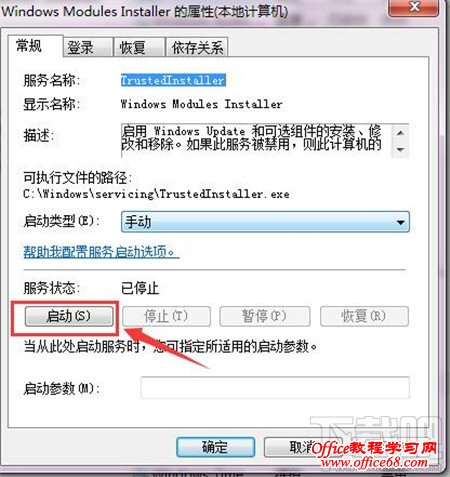This screenshot has height=477, width=450.
Task: Click inside the 描述 description text box
Action: click(x=256, y=140)
